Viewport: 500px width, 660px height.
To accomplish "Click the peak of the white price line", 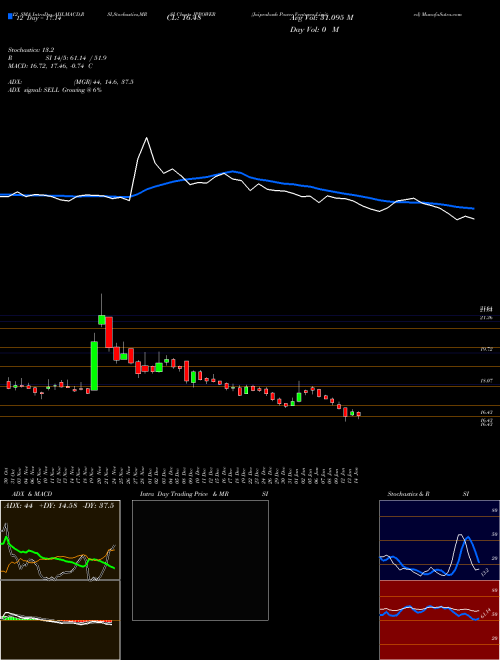I will (x=146, y=138).
